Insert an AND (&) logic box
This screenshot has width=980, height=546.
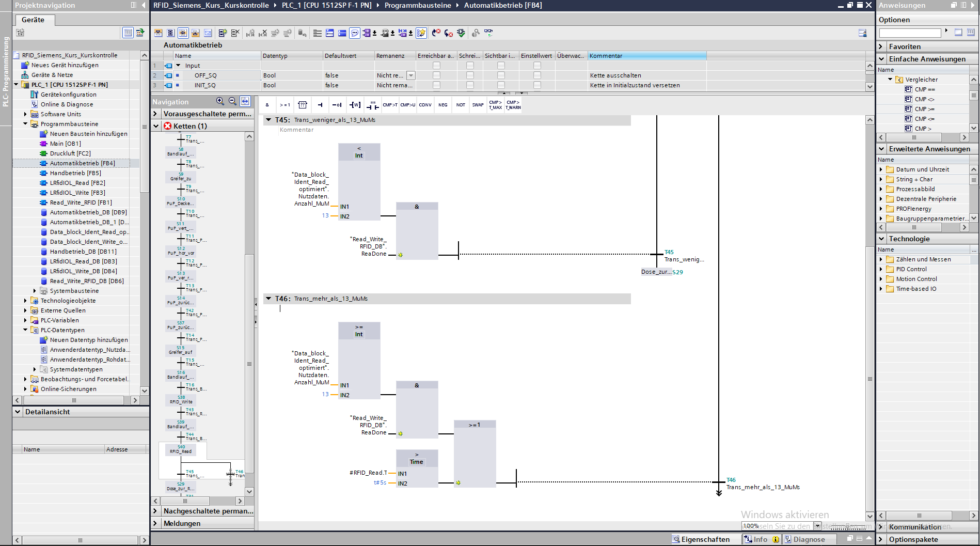coord(267,105)
